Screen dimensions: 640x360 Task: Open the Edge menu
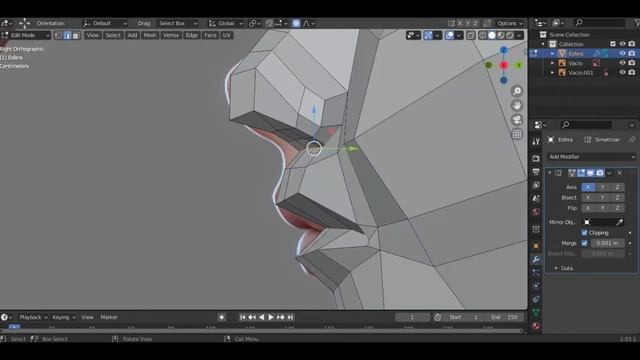[x=191, y=36]
